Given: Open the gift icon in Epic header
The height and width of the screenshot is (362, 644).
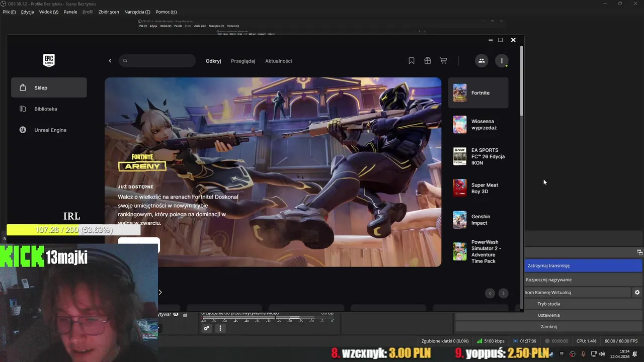Looking at the screenshot, I should (x=428, y=61).
